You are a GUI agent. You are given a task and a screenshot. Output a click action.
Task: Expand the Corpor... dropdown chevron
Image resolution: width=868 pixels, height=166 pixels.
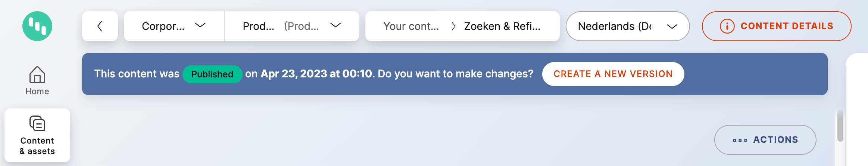pyautogui.click(x=200, y=25)
